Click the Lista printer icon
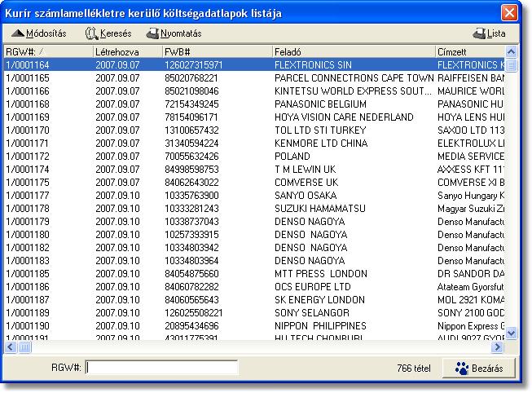532x393 pixels. 479,33
